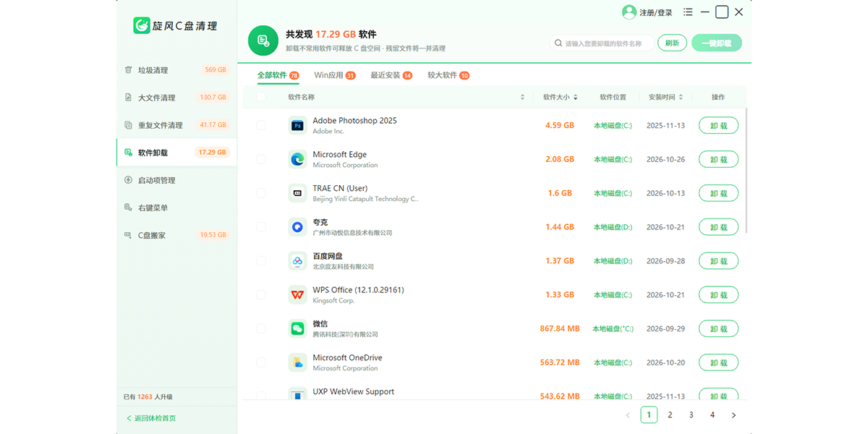Click 返回体检首页 link

click(x=151, y=418)
